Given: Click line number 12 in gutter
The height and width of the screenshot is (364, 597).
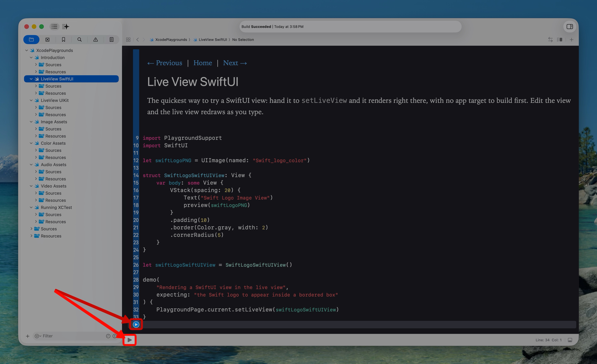Looking at the screenshot, I should [x=136, y=161].
